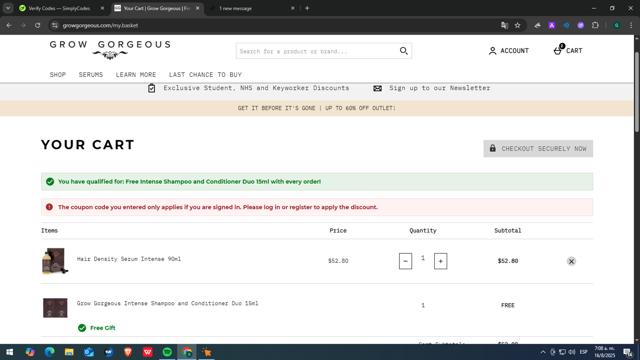Open the SHOP menu

point(58,75)
